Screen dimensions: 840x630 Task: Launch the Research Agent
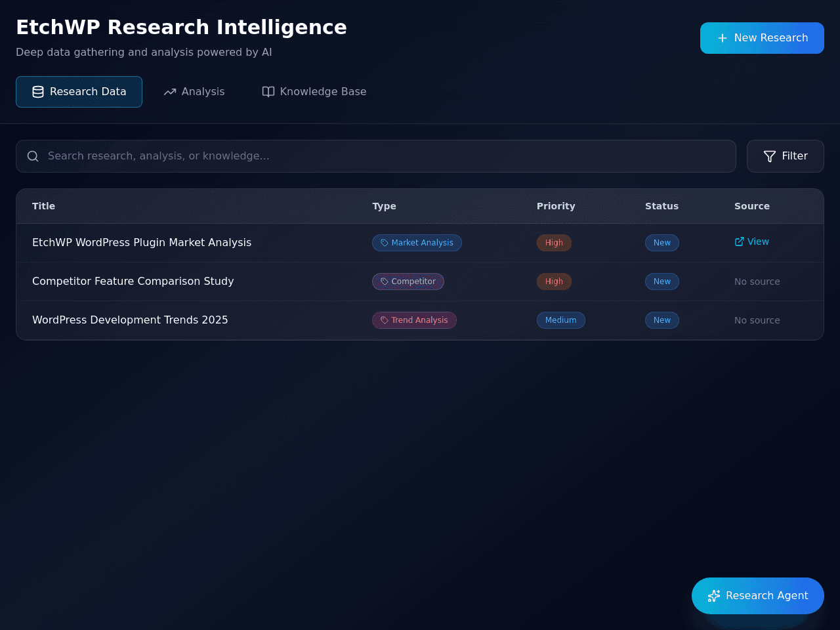(x=758, y=596)
